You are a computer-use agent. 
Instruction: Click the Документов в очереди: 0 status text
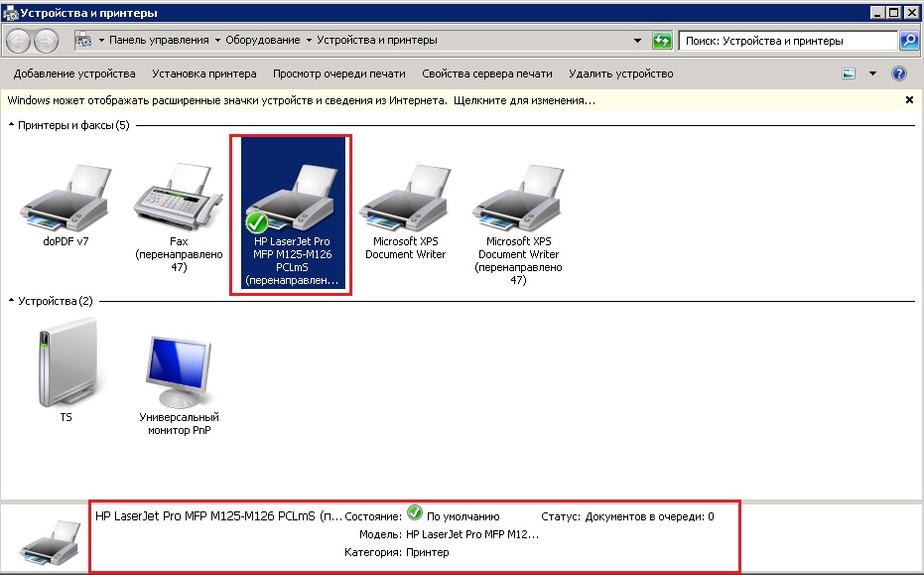point(649,516)
